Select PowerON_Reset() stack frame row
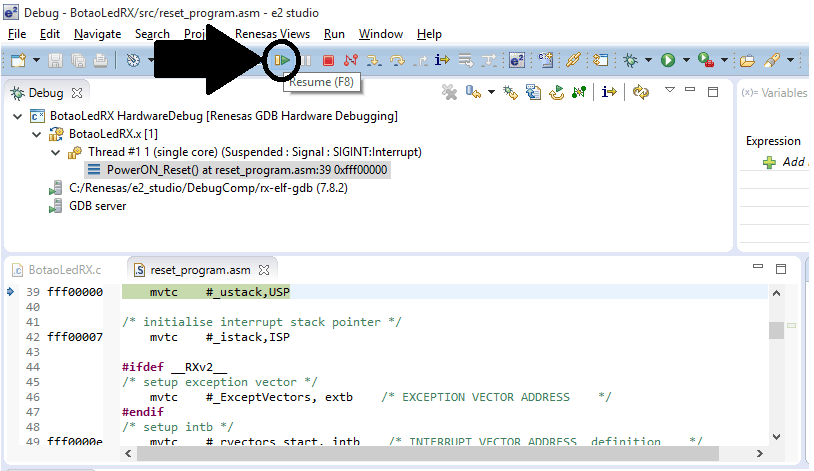814x471 pixels. (238, 170)
